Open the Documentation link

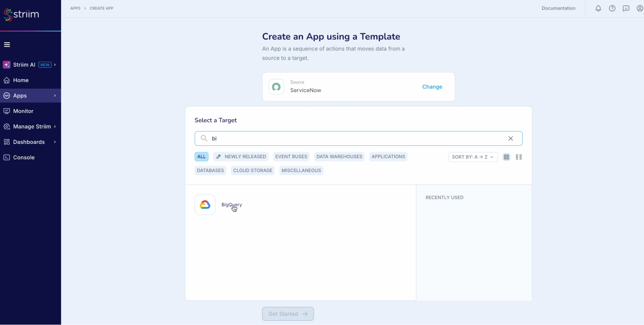click(x=558, y=8)
